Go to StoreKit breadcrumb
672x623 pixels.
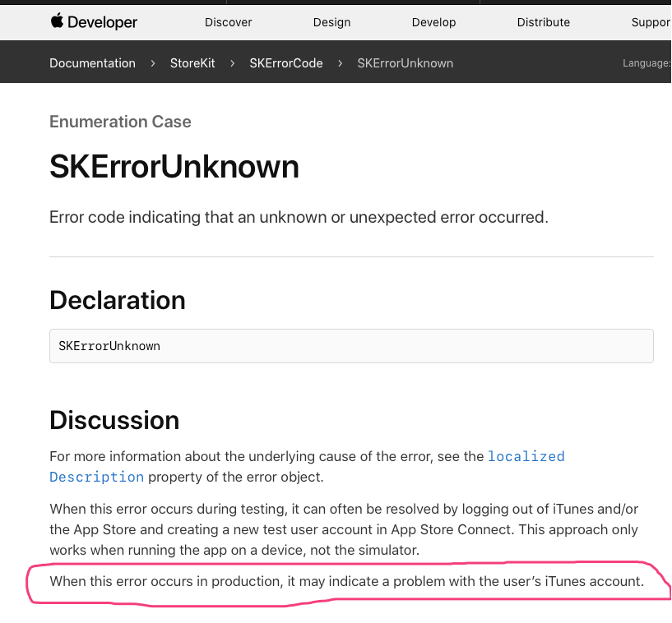pos(192,63)
